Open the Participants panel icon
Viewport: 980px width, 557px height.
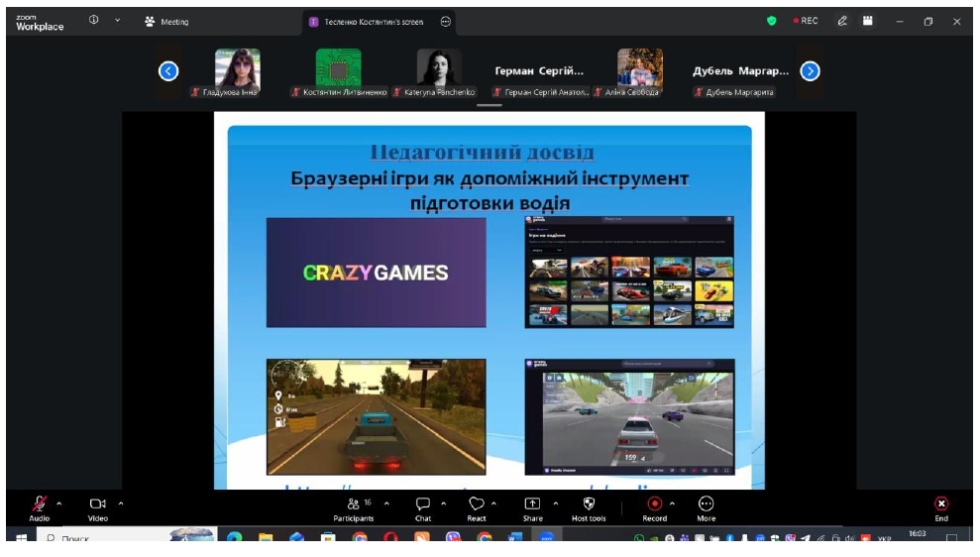click(x=354, y=503)
